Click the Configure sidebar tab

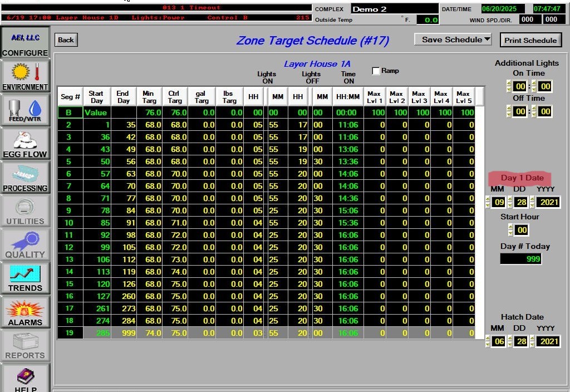pyautogui.click(x=25, y=42)
